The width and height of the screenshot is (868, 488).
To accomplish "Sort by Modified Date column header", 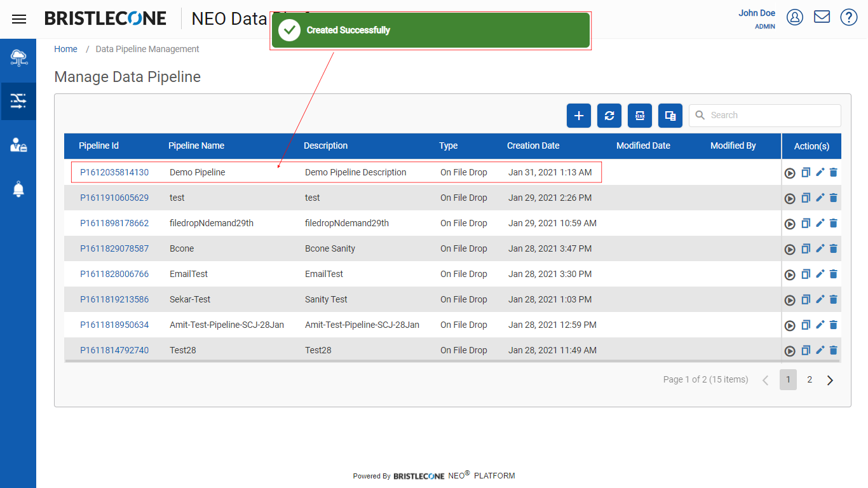I will [x=643, y=146].
